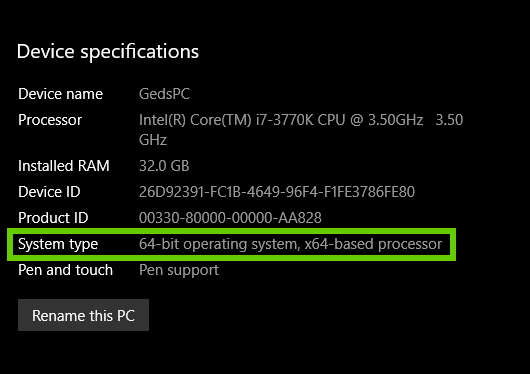Select the Product ID value 00330-80000-00000-AA828
This screenshot has height=374, width=530.
(x=230, y=217)
